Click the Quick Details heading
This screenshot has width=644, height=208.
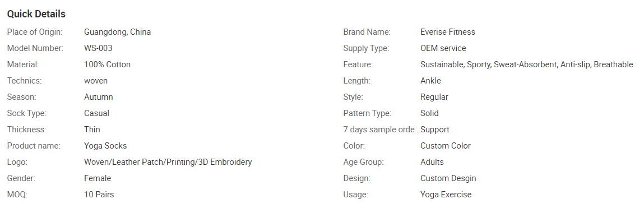(x=36, y=14)
